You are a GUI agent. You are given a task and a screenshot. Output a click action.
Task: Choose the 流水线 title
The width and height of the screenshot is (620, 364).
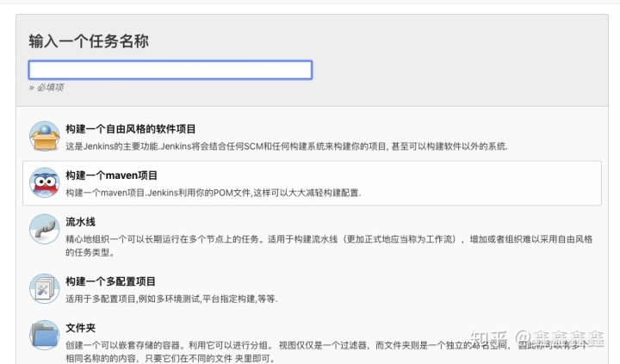click(x=81, y=222)
